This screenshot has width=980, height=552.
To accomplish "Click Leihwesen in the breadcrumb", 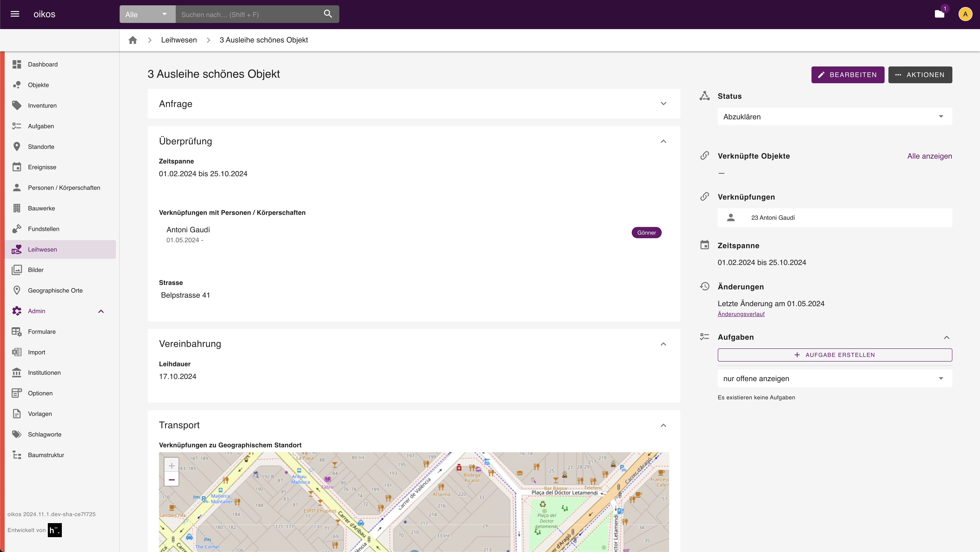I will coord(179,40).
